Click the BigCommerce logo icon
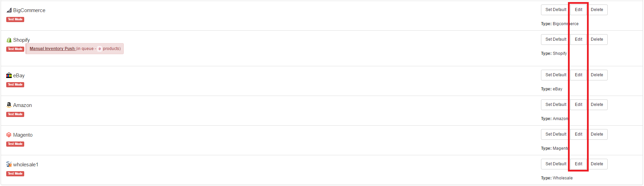This screenshot has height=186, width=644. [9, 10]
